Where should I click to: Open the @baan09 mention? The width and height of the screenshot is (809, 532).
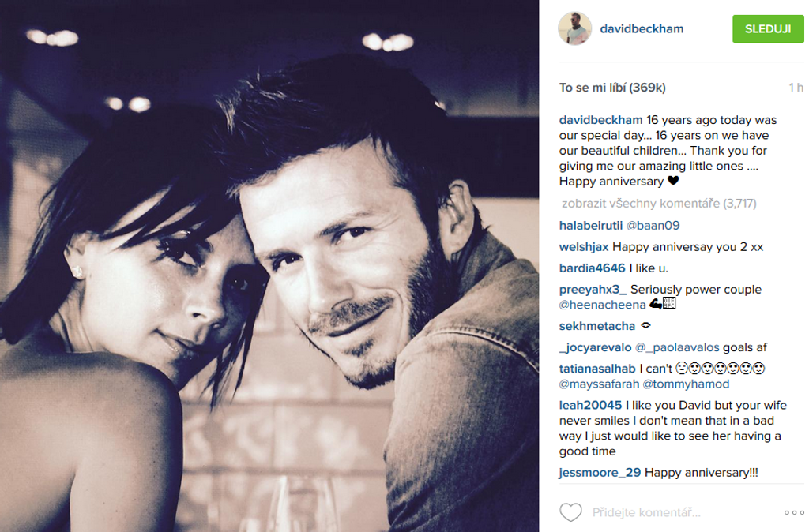tap(653, 225)
